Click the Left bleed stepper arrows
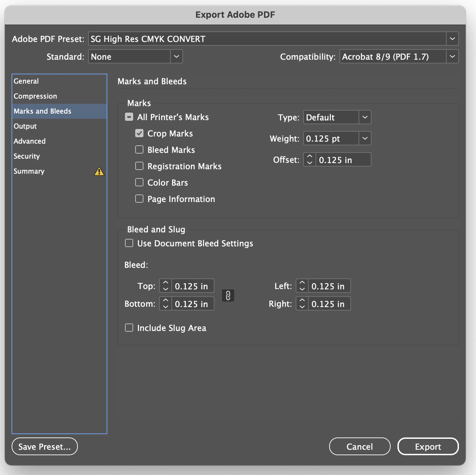The image size is (476, 475). click(302, 286)
